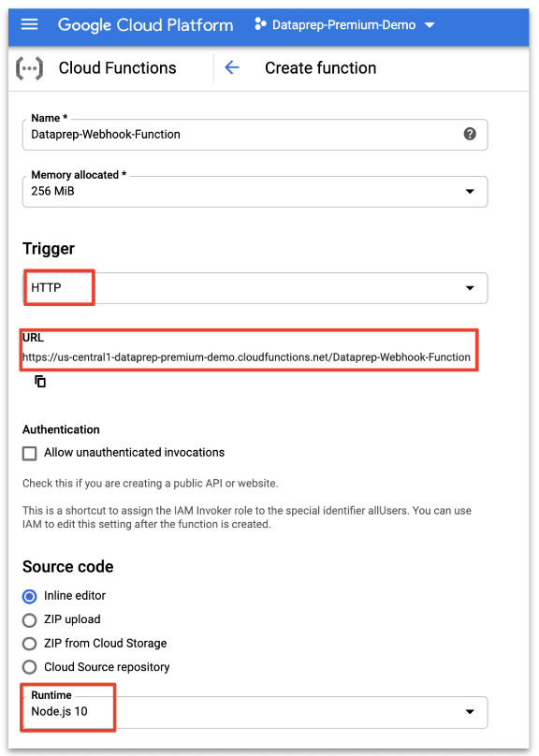This screenshot has height=756, width=539.
Task: Enable Allow unauthenticated invocations
Action: pyautogui.click(x=30, y=452)
